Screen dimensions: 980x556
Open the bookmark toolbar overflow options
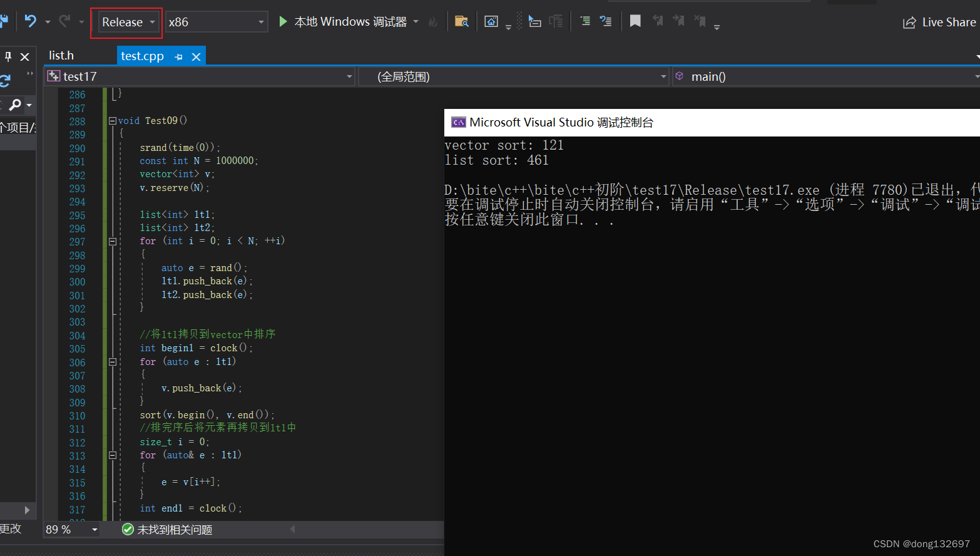pyautogui.click(x=717, y=26)
